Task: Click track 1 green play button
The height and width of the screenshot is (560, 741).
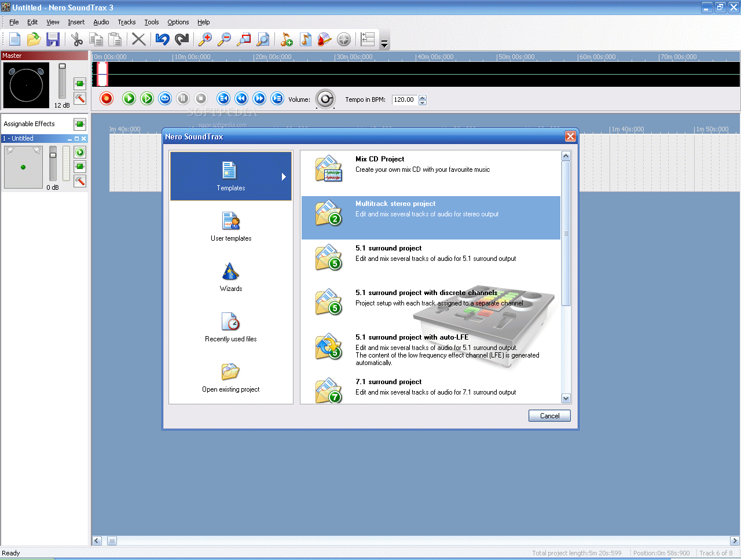Action: 80,152
